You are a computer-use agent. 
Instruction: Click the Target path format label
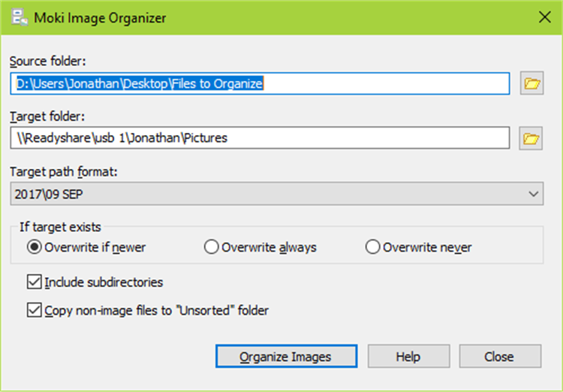[x=64, y=172]
